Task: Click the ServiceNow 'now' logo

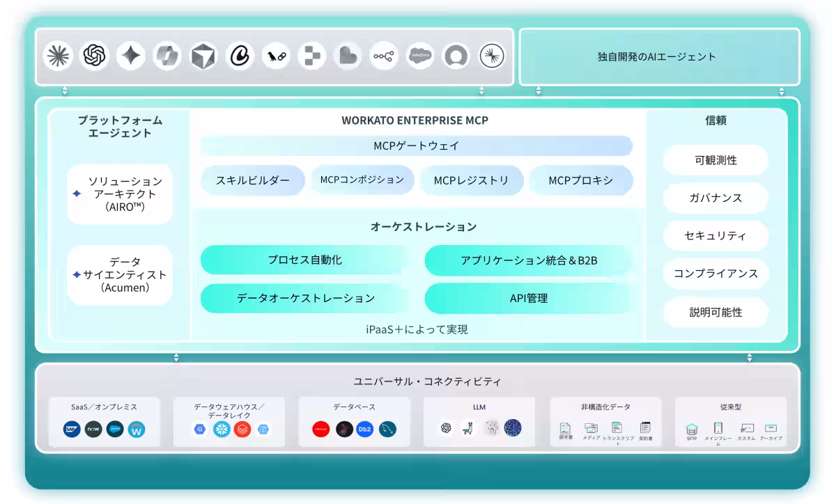Action: [x=93, y=430]
